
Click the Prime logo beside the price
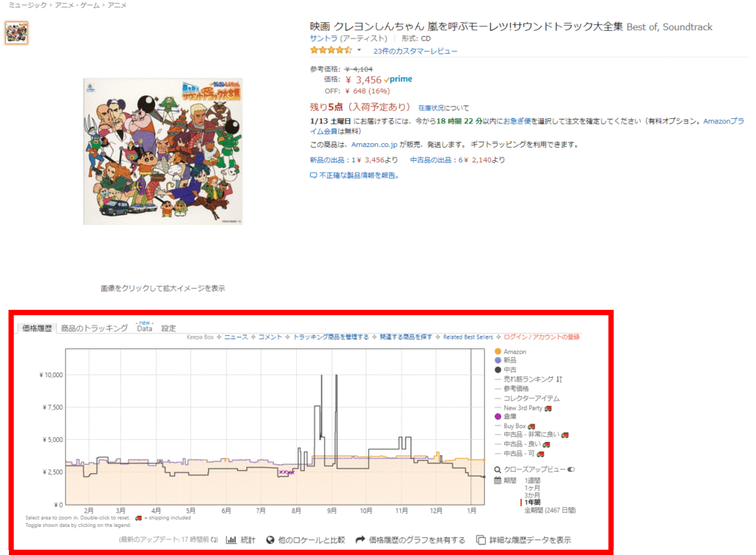pyautogui.click(x=397, y=79)
